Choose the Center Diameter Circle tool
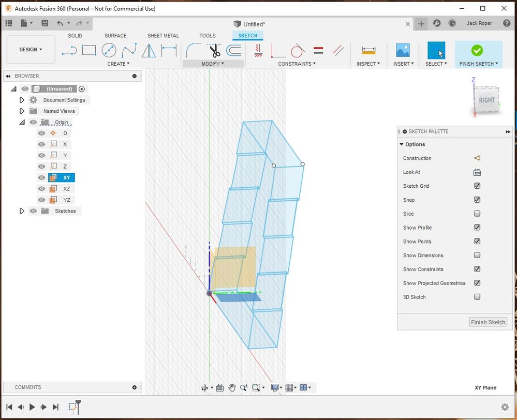This screenshot has width=517, height=420. pos(109,50)
